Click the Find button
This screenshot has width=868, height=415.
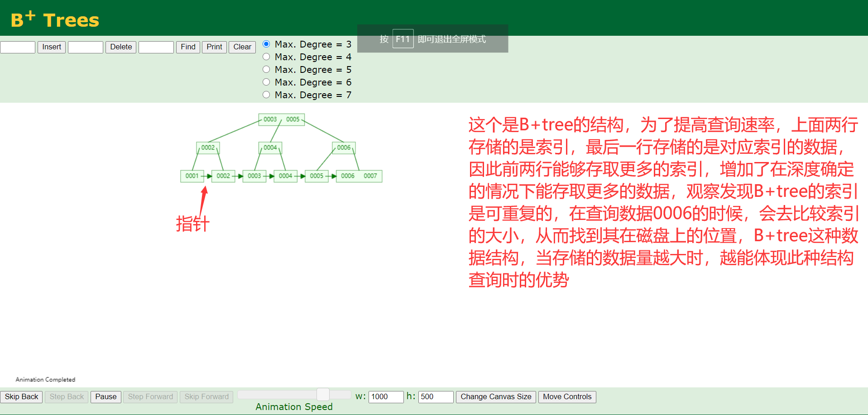(188, 47)
